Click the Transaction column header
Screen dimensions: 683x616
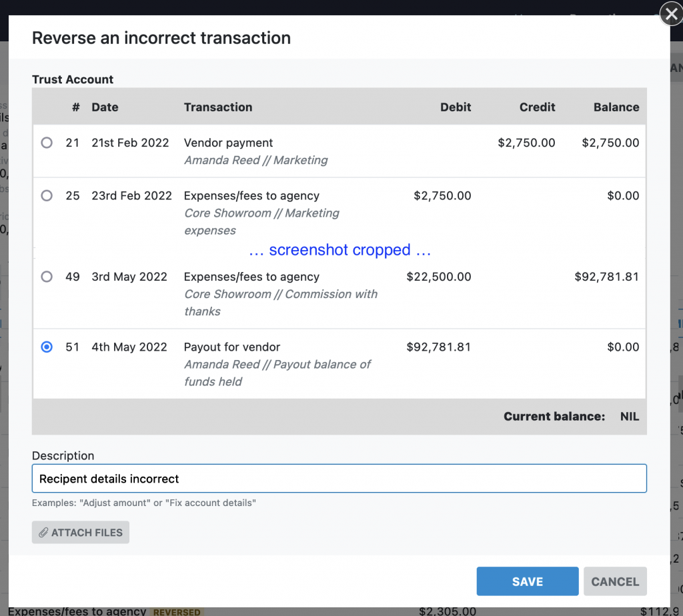click(x=218, y=107)
